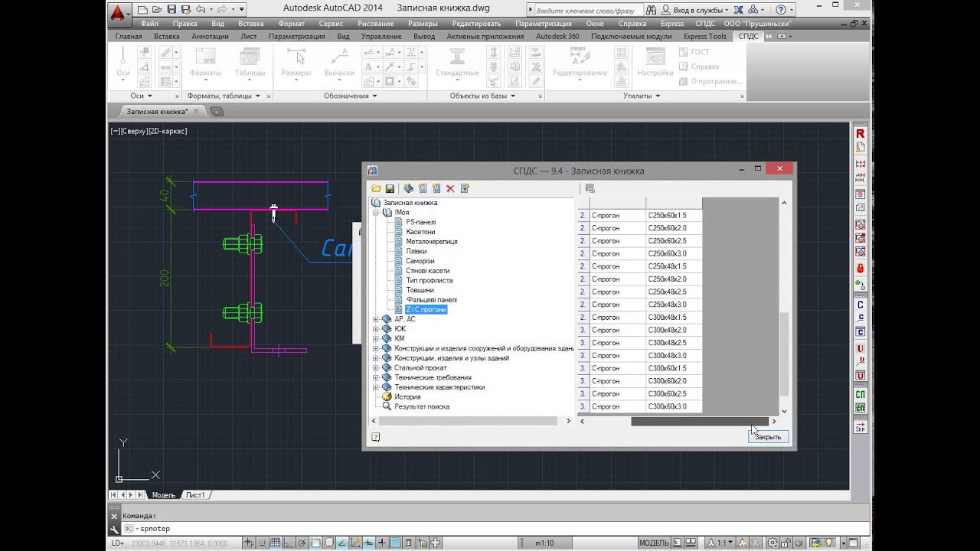Expand the Стальной прокат tree node
980x551 pixels.
(376, 368)
